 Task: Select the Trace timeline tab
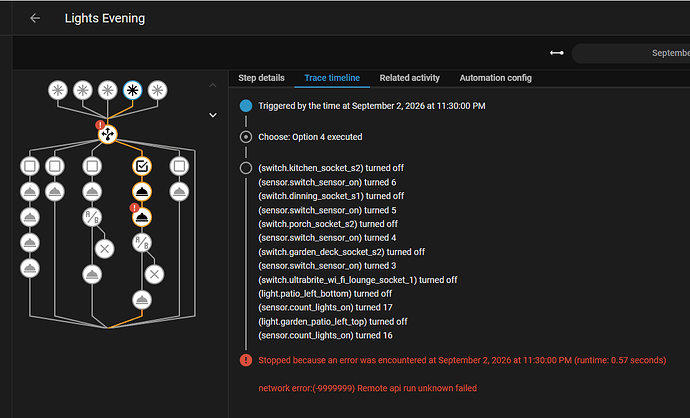[332, 78]
